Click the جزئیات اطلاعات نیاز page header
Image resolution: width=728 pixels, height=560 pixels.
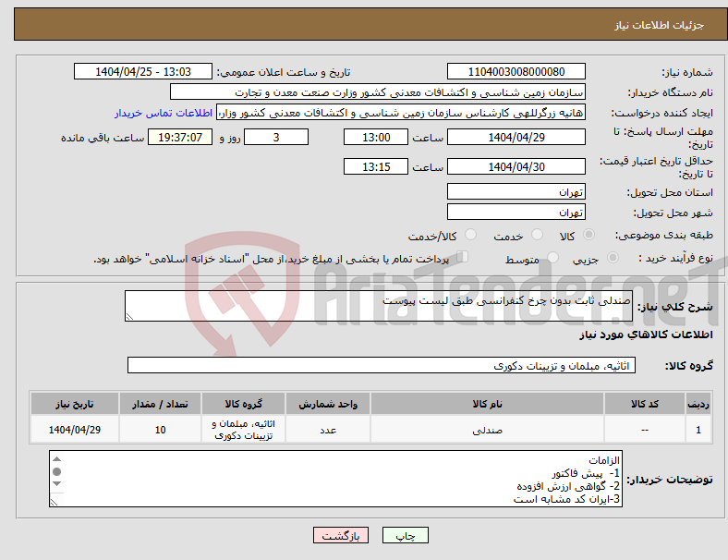[660, 25]
